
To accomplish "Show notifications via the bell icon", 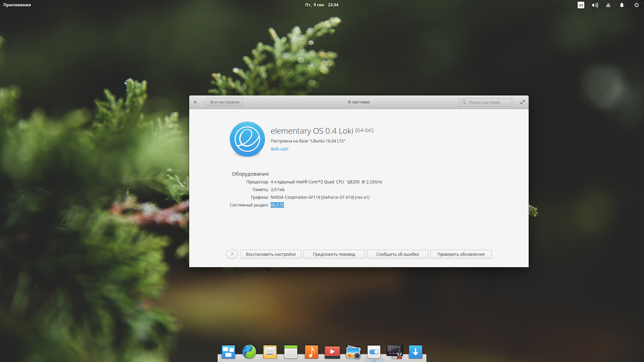I will point(622,5).
